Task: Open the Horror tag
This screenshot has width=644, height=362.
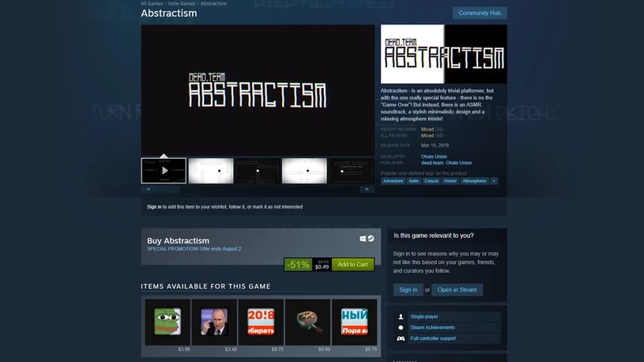Action: 450,181
